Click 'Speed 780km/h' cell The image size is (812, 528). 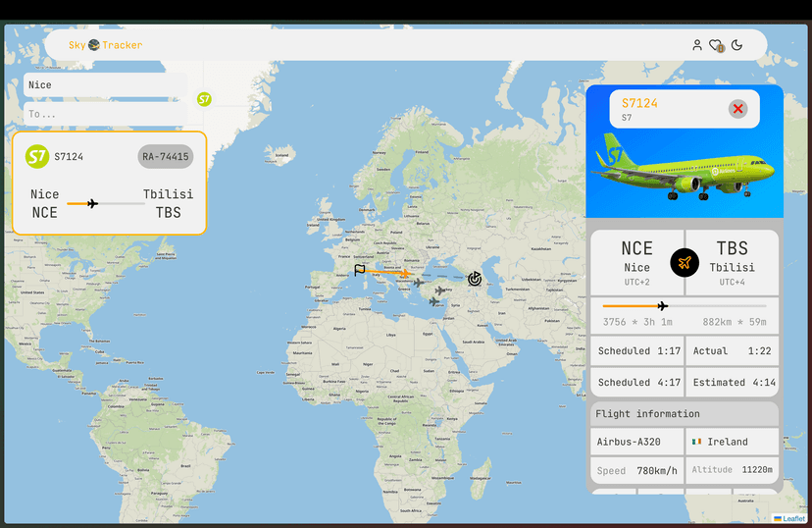(637, 470)
